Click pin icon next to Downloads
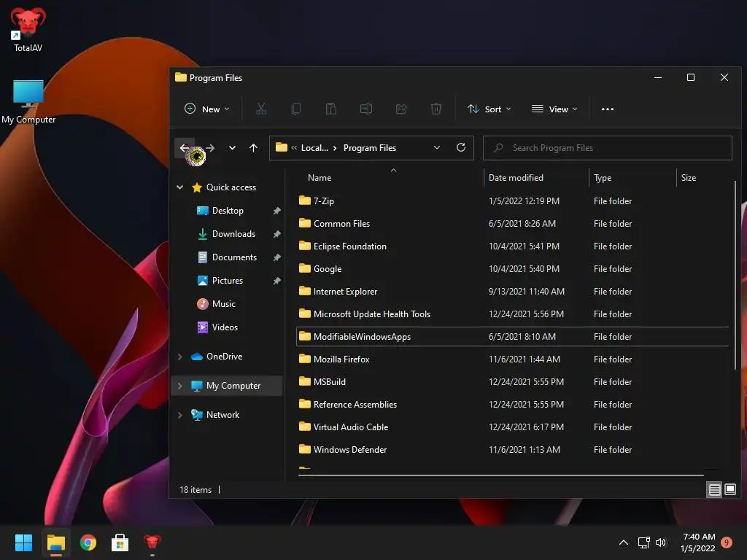747x560 pixels. (x=276, y=234)
